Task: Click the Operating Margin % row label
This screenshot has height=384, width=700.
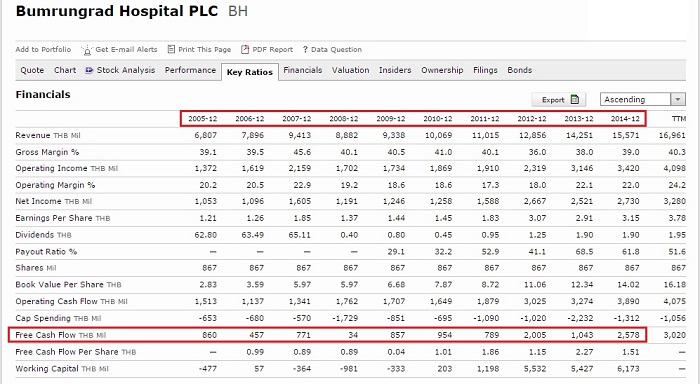Action: point(55,185)
